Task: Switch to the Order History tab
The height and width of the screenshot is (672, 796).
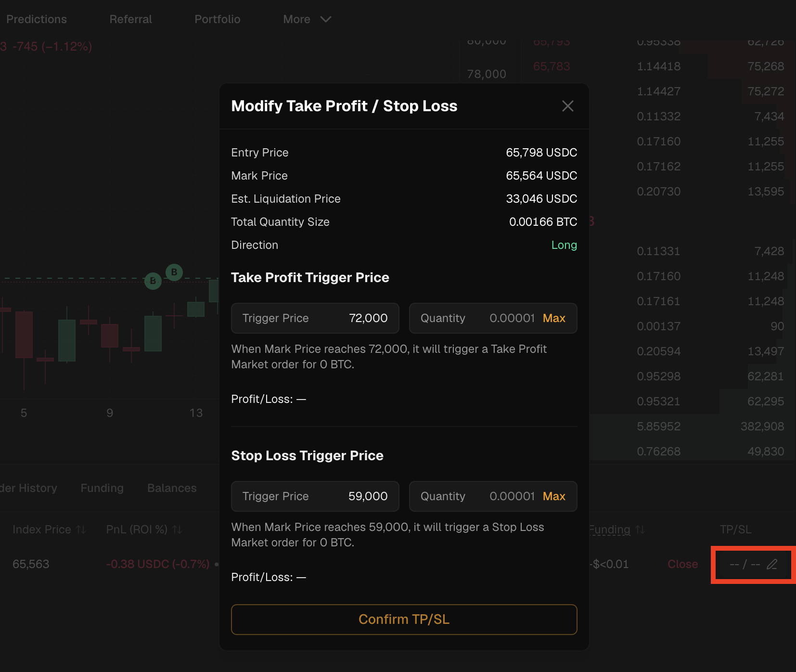Action: pos(29,488)
